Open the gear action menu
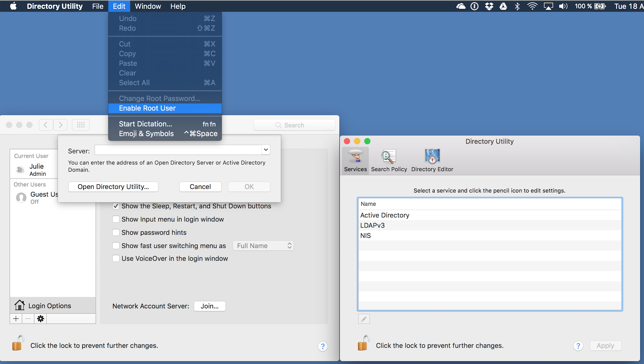Viewport: 644px width, 364px height. (41, 319)
